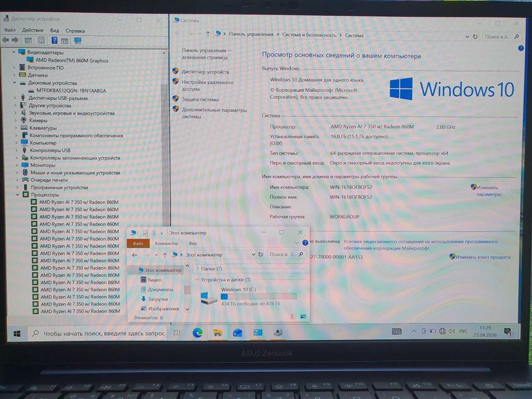Viewport: 532px width, 399px height.
Task: Open the Защита системы link
Action: click(200, 99)
